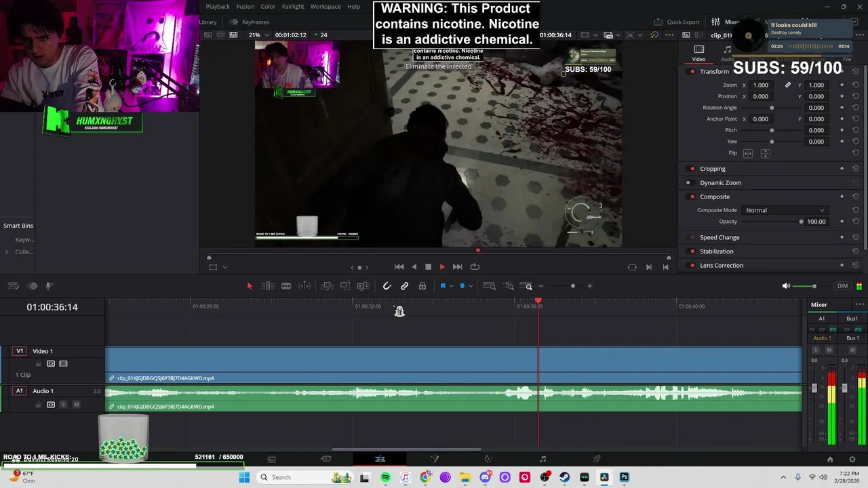868x488 pixels.
Task: Select the arrow Selection Mode tool
Action: point(249,286)
